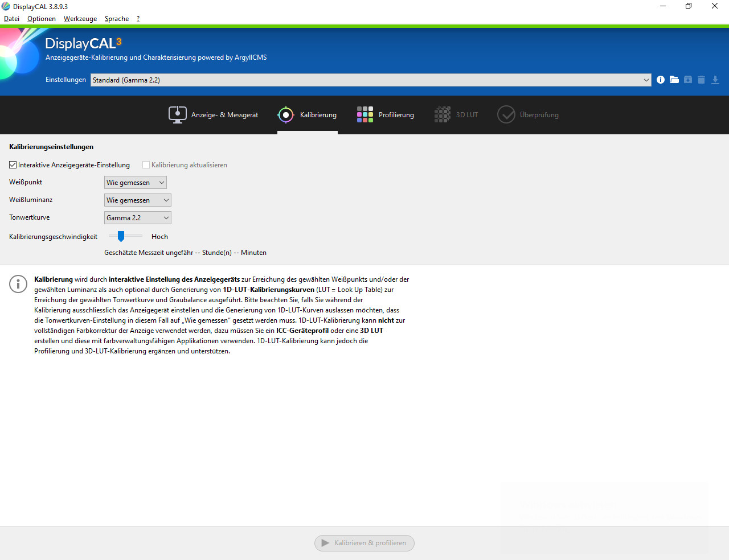Expand the Weißluminanz dropdown
Viewport: 729px width, 560px height.
coord(138,200)
